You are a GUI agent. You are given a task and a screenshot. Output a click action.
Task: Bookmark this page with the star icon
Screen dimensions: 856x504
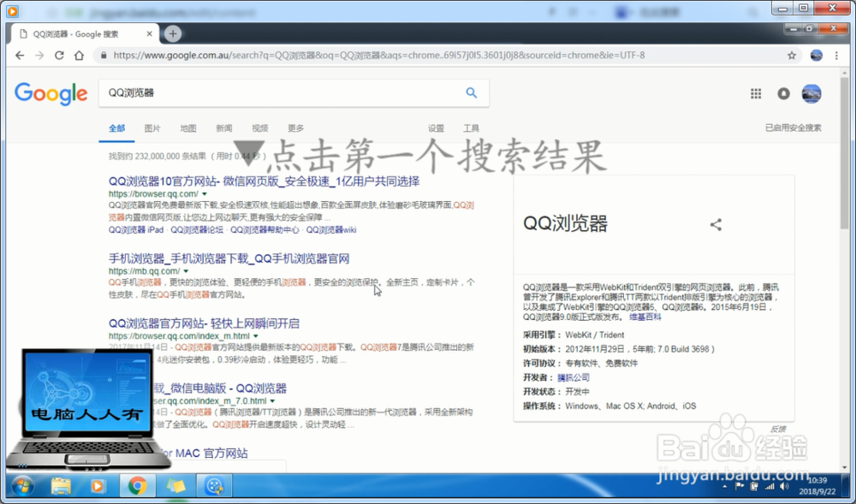tap(792, 55)
